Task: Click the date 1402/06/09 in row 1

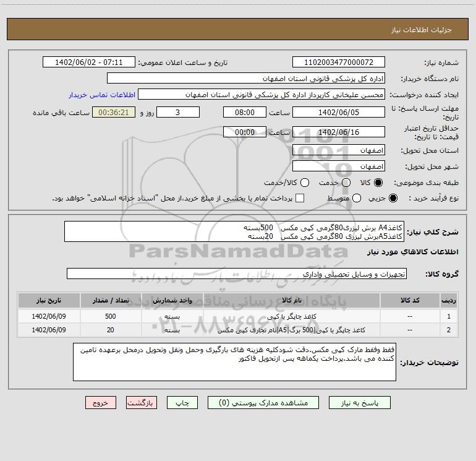Action: (x=49, y=316)
